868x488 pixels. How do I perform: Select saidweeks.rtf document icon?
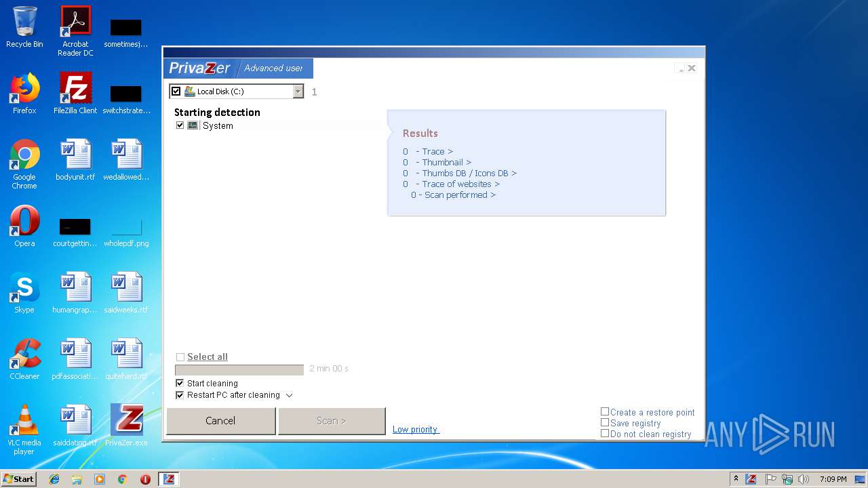click(126, 293)
